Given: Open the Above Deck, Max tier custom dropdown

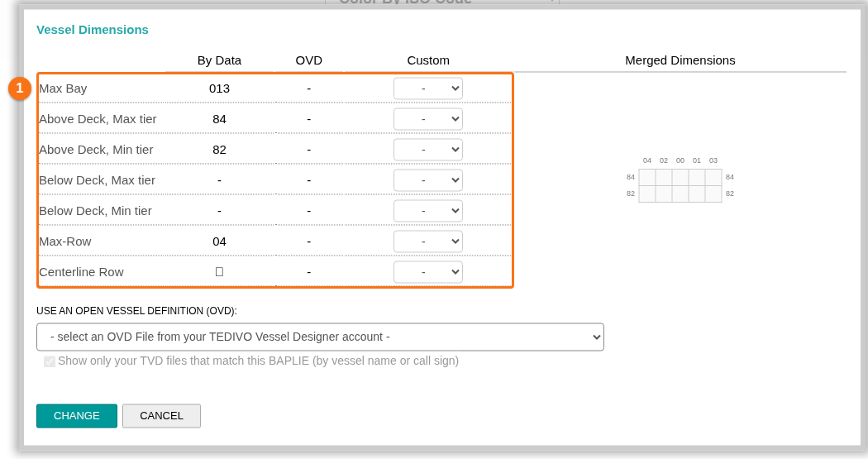Looking at the screenshot, I should (428, 119).
